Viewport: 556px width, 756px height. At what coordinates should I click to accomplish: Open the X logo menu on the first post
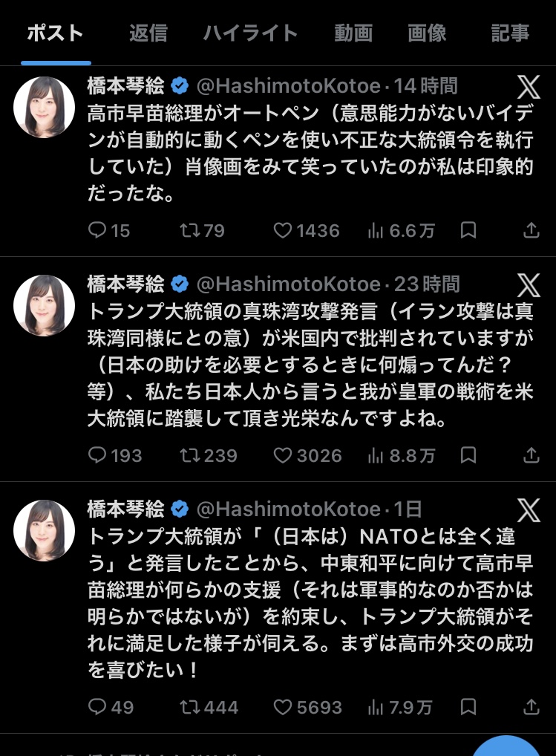point(529,88)
